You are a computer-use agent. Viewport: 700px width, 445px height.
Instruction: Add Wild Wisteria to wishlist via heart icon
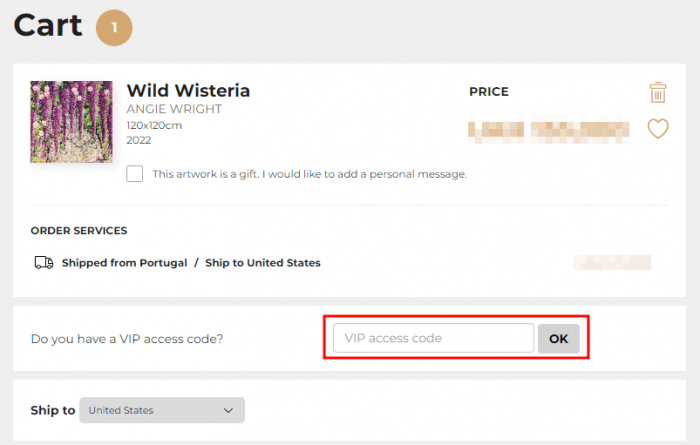pos(657,129)
